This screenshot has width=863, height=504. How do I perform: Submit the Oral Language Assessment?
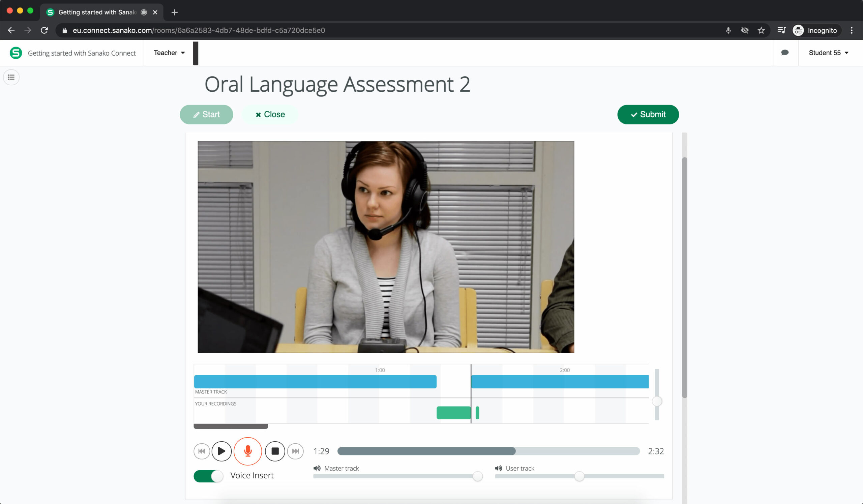(x=648, y=114)
